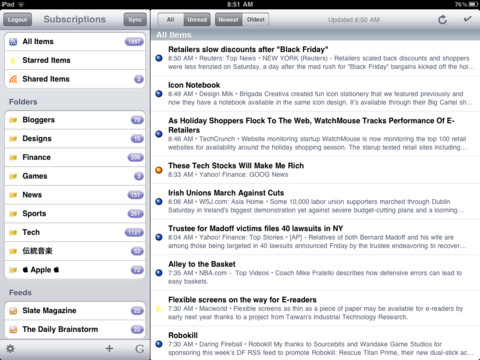Click unread blue dot on Alley to Basket
Image resolution: width=480 pixels, height=360 pixels.
pyautogui.click(x=159, y=273)
